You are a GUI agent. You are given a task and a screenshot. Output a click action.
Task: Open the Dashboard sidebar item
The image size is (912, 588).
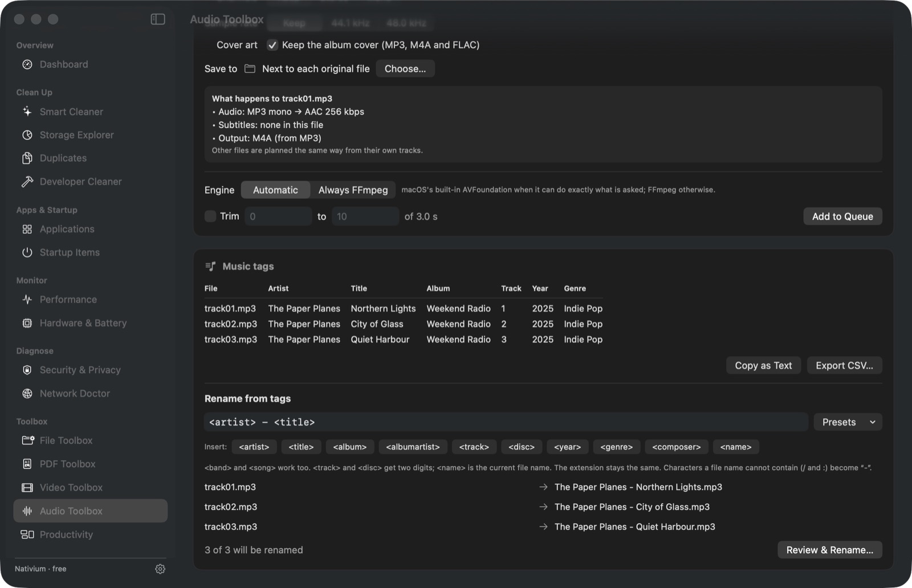[90, 64]
